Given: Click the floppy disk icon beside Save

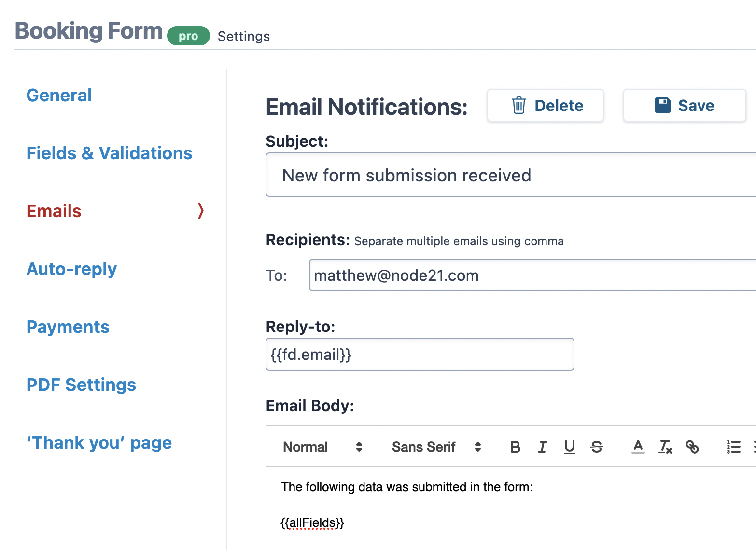Looking at the screenshot, I should (x=663, y=105).
